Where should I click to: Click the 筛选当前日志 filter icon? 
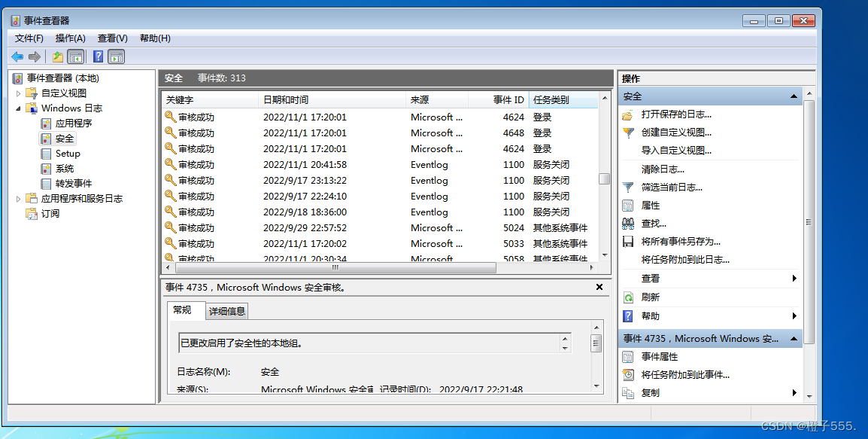(x=628, y=187)
